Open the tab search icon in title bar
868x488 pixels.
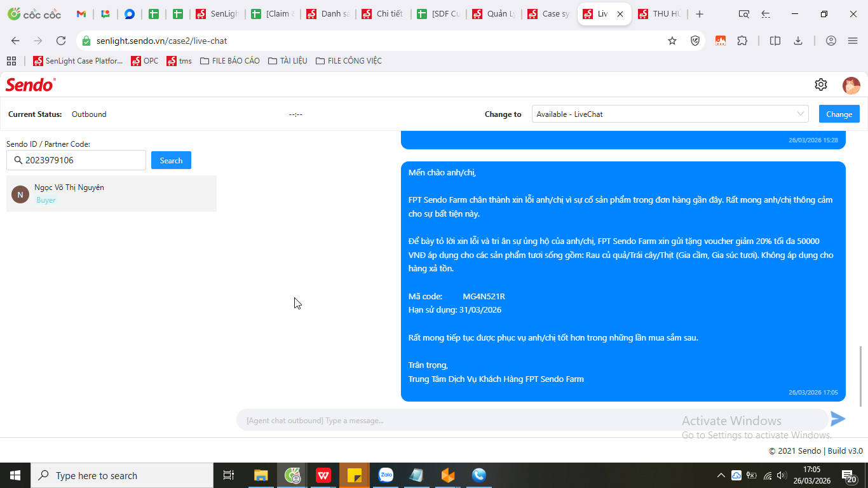coord(744,14)
